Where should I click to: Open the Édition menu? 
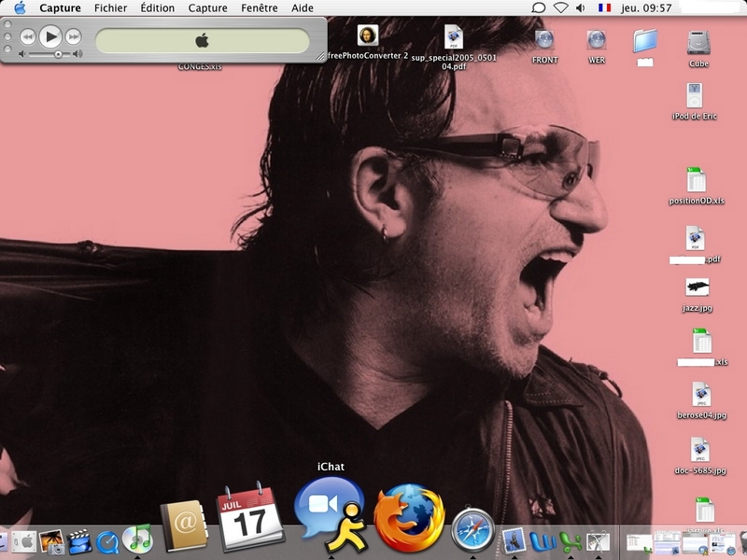[x=157, y=7]
